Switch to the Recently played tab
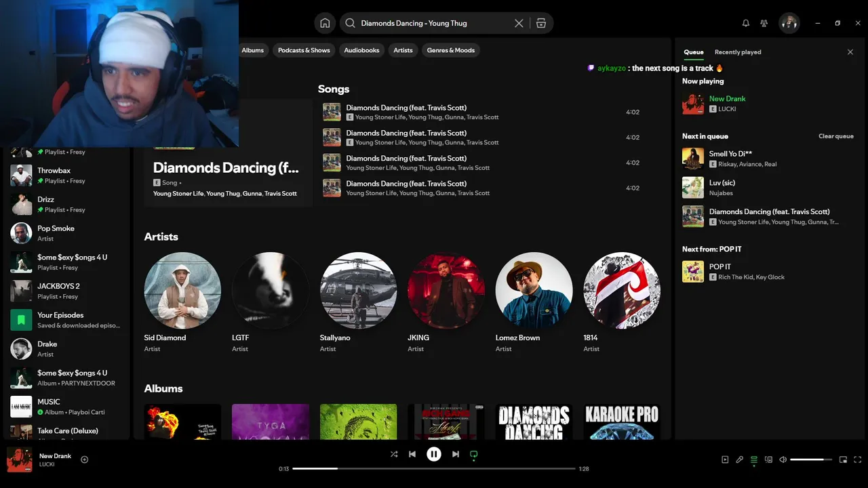Screen dimensions: 868x488 click(x=738, y=52)
